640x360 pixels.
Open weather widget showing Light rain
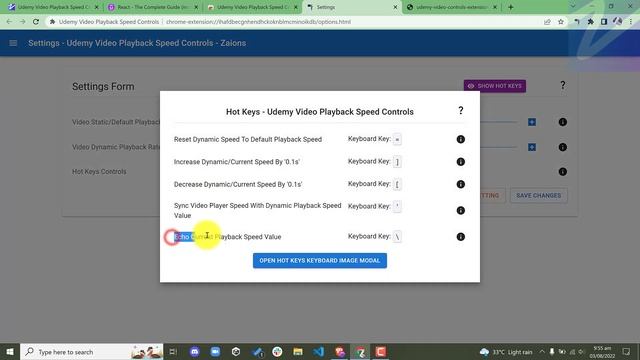click(506, 352)
